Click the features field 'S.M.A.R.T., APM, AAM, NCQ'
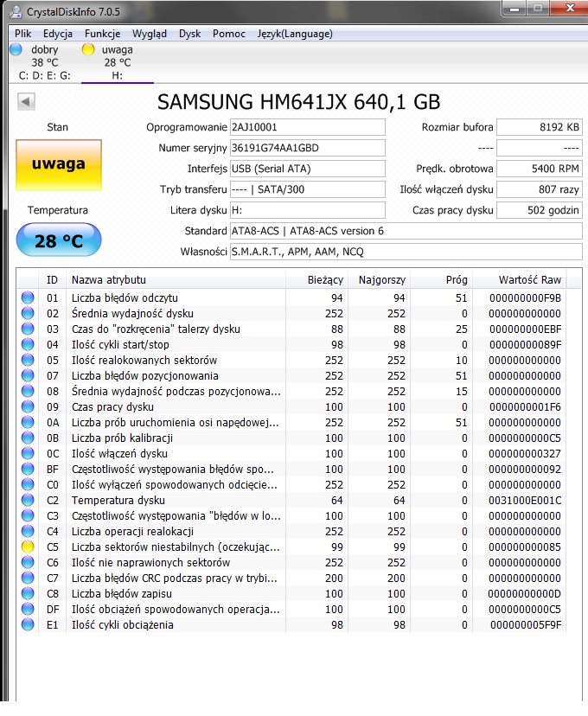The height and width of the screenshot is (716, 588). pos(406,252)
